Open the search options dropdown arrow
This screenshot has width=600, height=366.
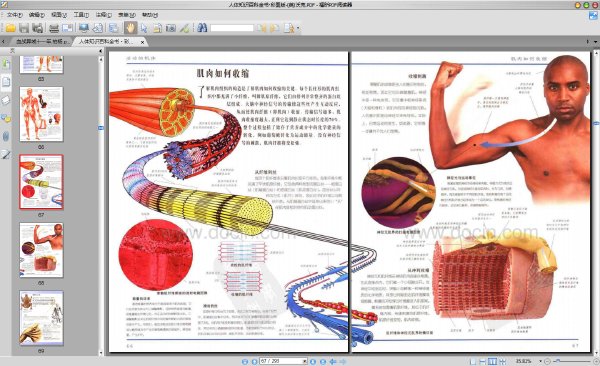pyautogui.click(x=298, y=28)
